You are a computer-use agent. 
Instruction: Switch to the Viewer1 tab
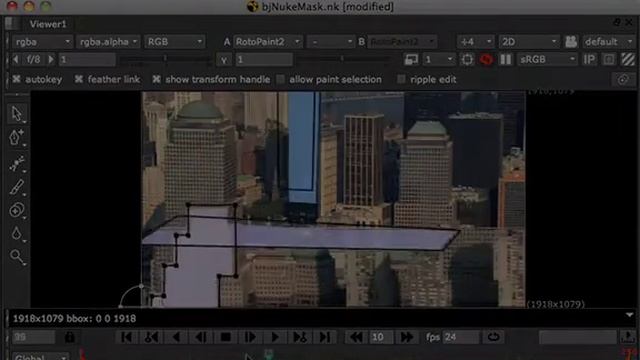(x=48, y=24)
